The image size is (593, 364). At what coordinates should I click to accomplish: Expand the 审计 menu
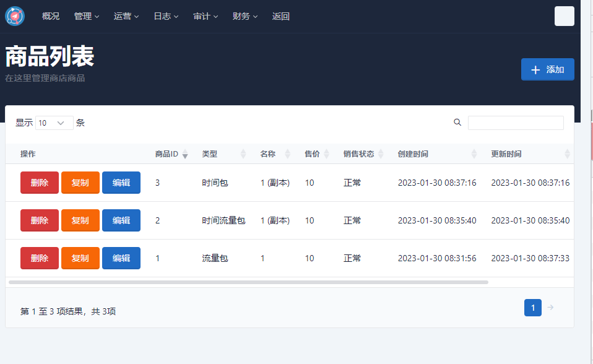[x=206, y=16]
